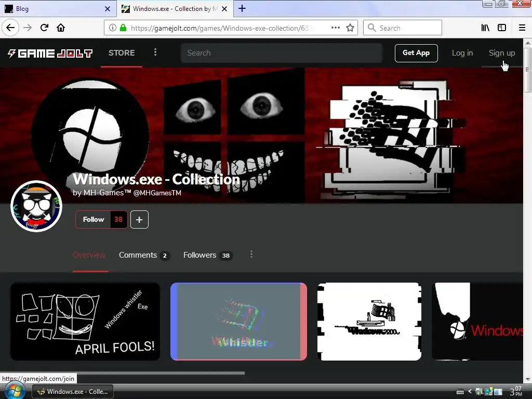This screenshot has width=532, height=399.
Task: Select the Windows.exe - Collection browser tab
Action: pos(175,9)
